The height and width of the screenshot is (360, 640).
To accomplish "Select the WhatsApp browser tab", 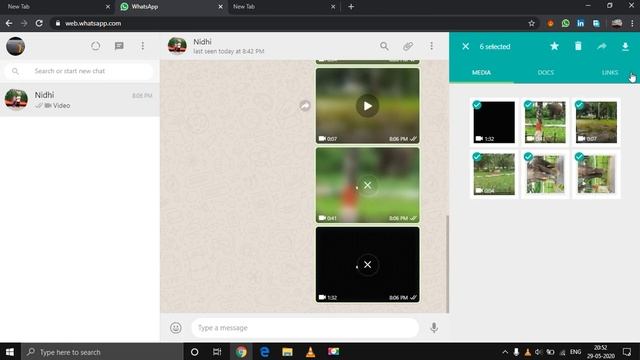I will click(171, 7).
